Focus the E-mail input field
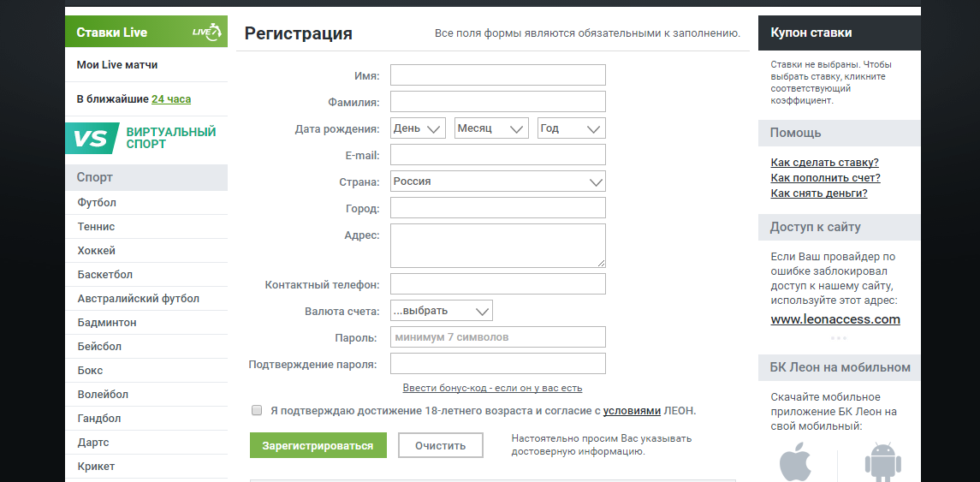The height and width of the screenshot is (482, 980). pos(498,154)
